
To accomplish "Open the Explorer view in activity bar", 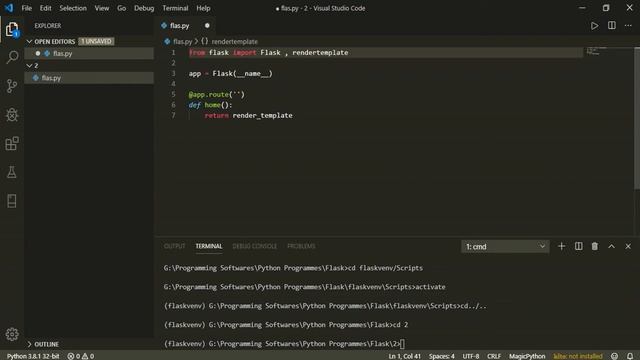I will point(12,29).
